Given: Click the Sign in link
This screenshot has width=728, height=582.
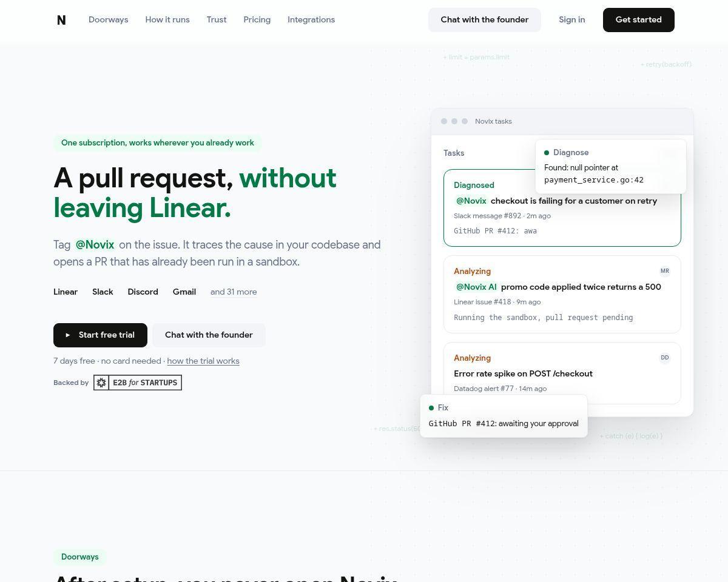Looking at the screenshot, I should coord(572,19).
